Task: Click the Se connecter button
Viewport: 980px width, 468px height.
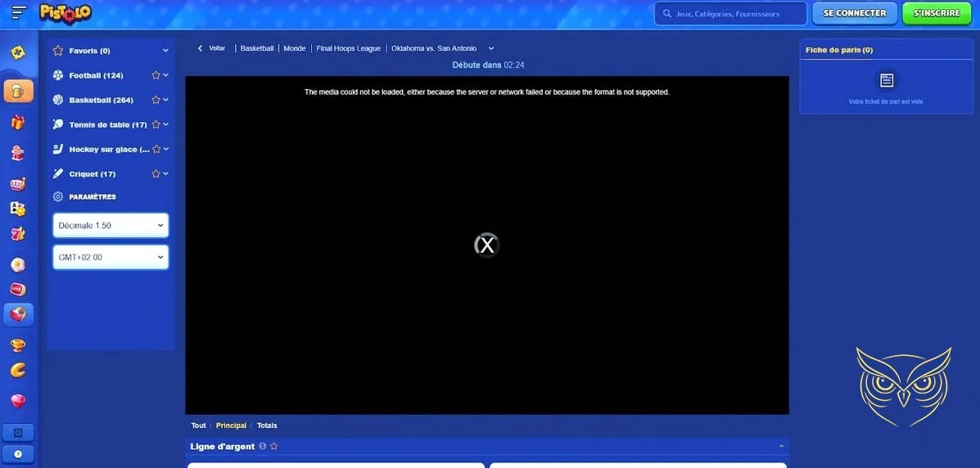Action: pyautogui.click(x=855, y=13)
